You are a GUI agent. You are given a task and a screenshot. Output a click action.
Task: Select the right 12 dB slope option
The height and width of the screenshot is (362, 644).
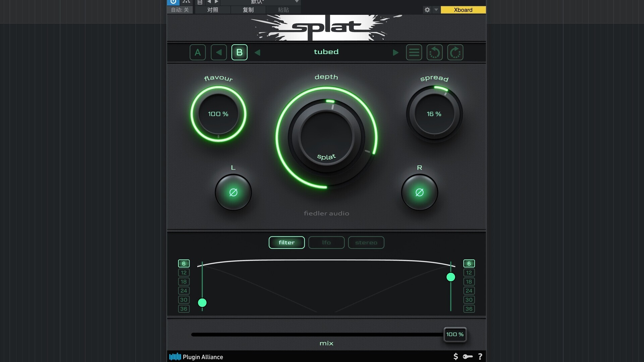coord(469,273)
